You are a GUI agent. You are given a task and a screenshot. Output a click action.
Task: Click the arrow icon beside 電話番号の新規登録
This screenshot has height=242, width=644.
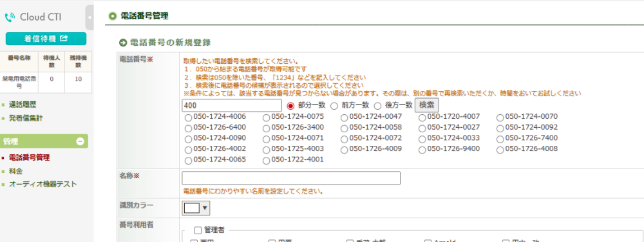[122, 43]
